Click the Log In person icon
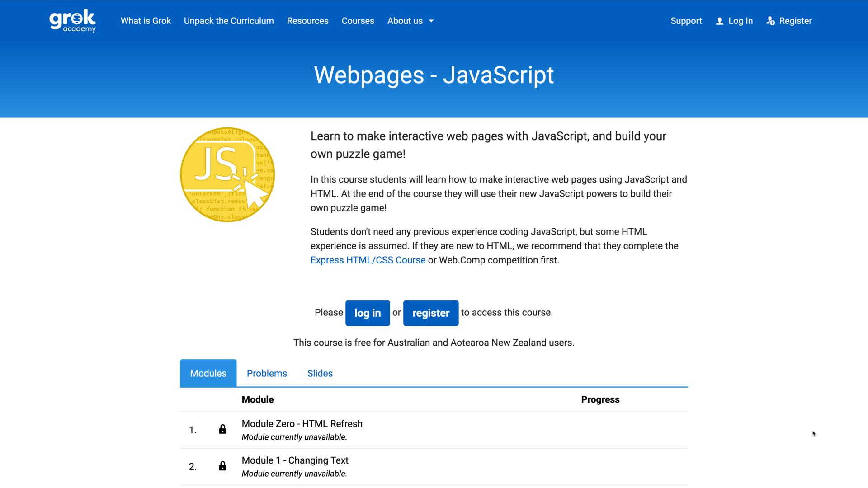The width and height of the screenshot is (868, 488). pos(720,21)
